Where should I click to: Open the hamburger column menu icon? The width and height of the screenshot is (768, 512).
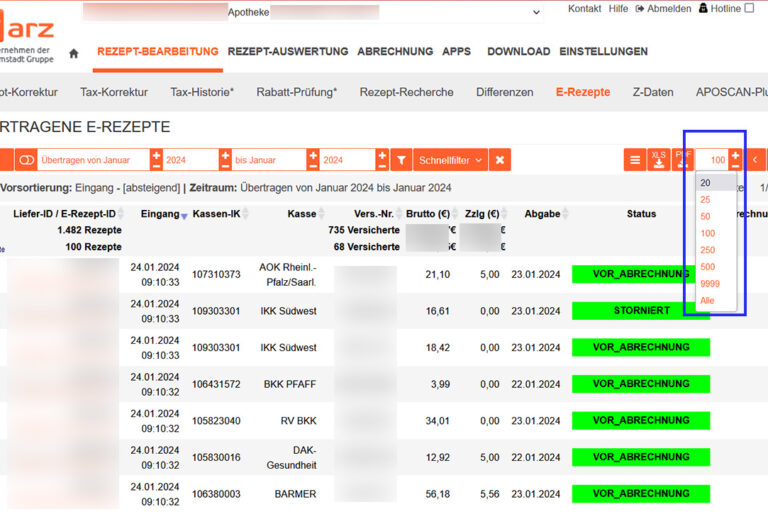tap(634, 160)
